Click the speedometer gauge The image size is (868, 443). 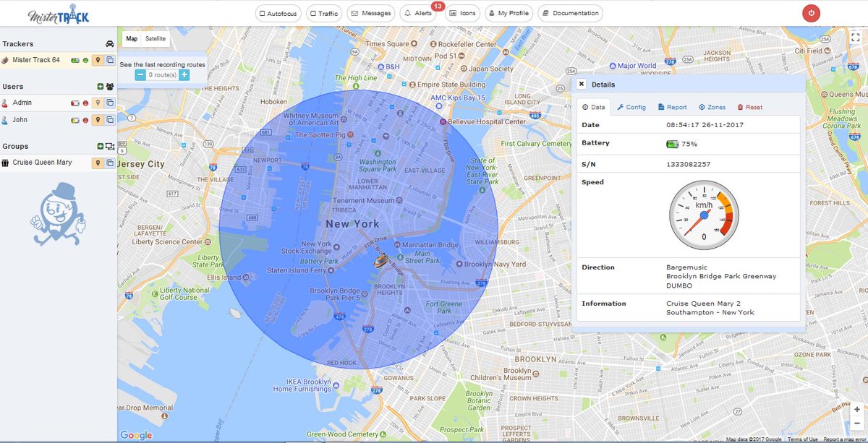tap(705, 215)
